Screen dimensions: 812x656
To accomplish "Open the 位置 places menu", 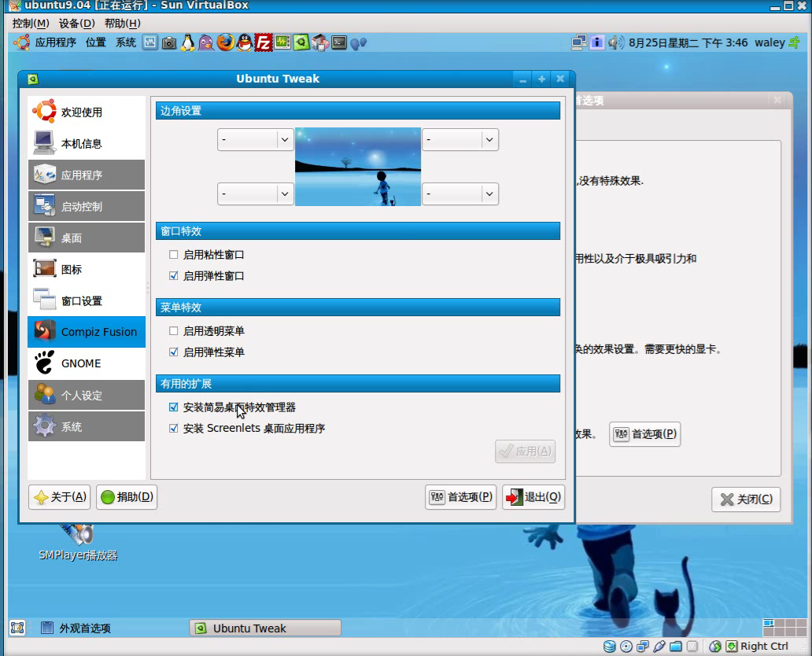I will click(x=96, y=42).
